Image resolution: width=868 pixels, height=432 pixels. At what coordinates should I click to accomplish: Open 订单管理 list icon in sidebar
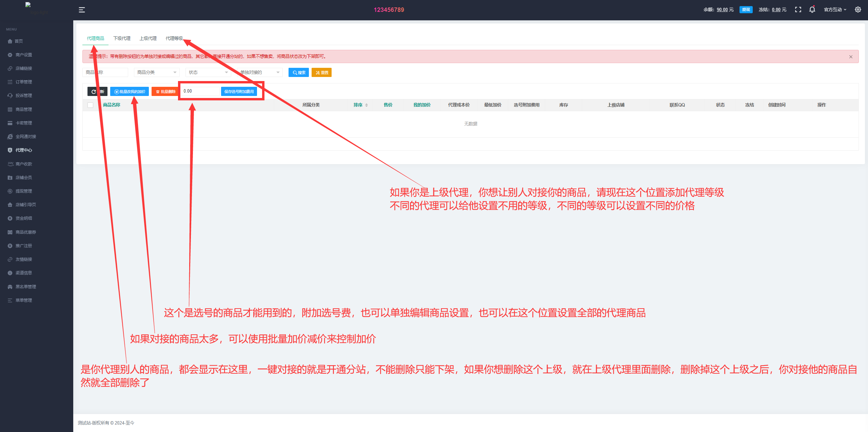10,82
